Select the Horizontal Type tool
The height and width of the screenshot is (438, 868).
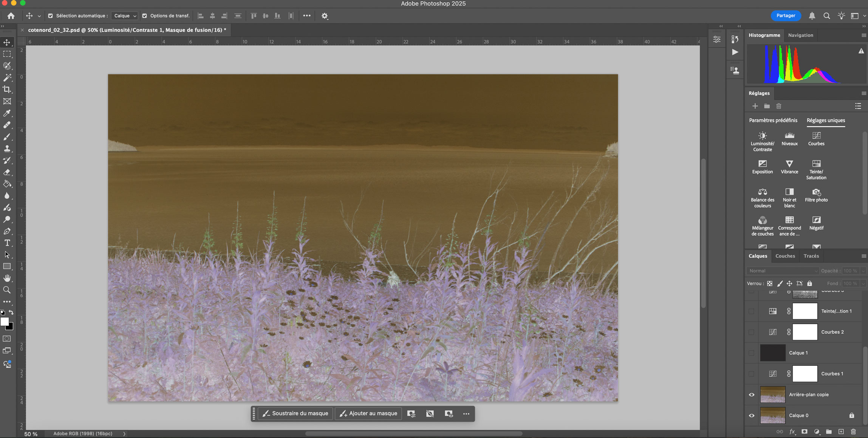tap(7, 243)
